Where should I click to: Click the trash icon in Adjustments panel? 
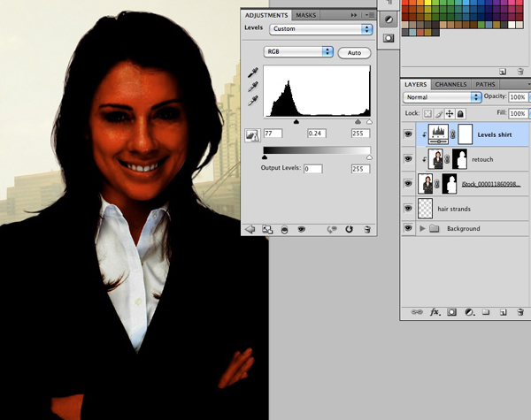[366, 228]
